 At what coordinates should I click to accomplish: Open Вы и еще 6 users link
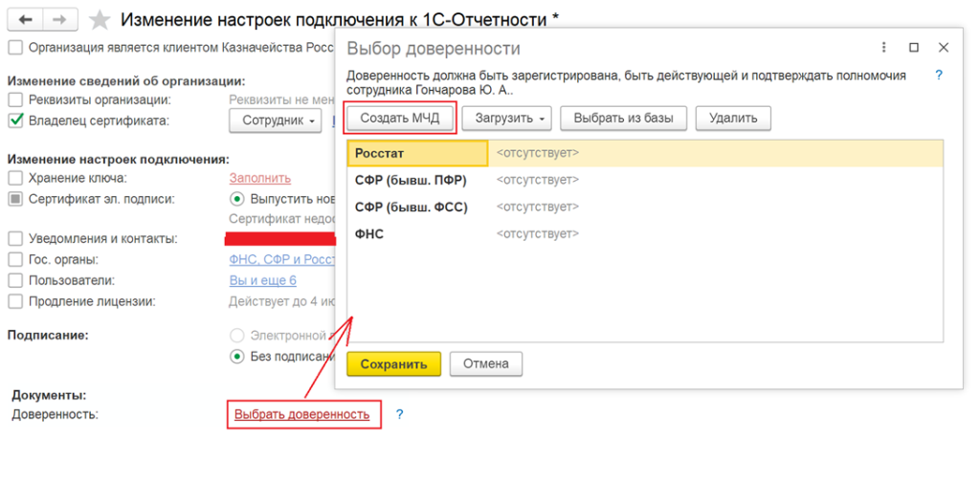[x=263, y=281]
